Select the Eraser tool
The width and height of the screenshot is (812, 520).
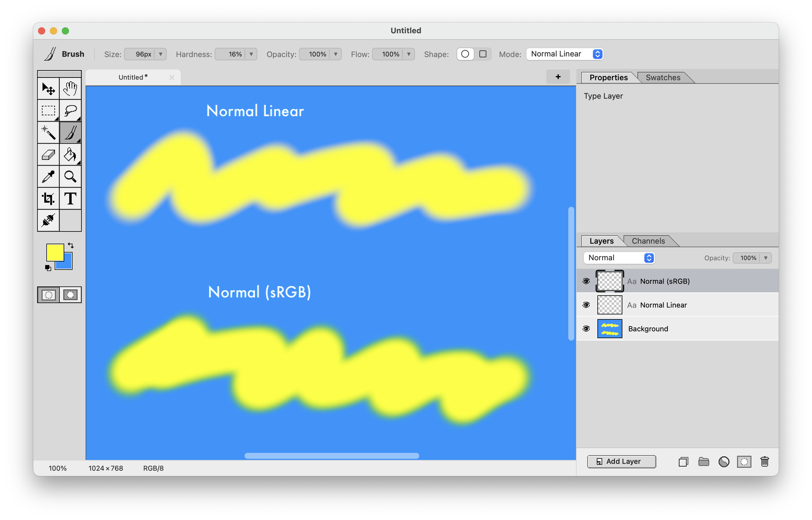point(48,155)
